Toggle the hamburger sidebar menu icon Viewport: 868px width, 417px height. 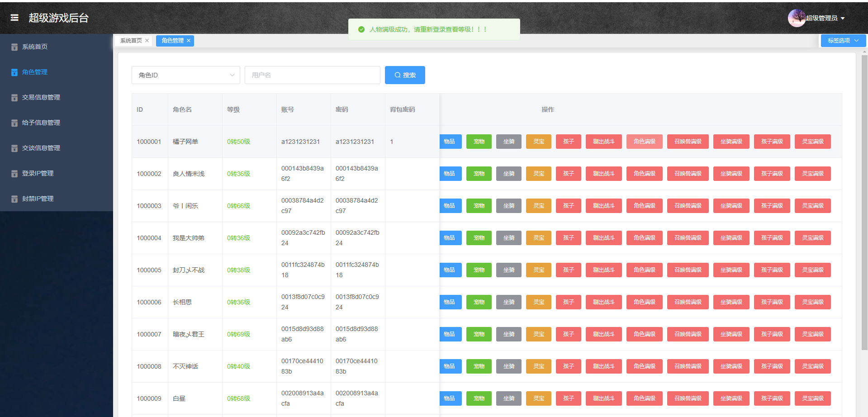[x=14, y=18]
